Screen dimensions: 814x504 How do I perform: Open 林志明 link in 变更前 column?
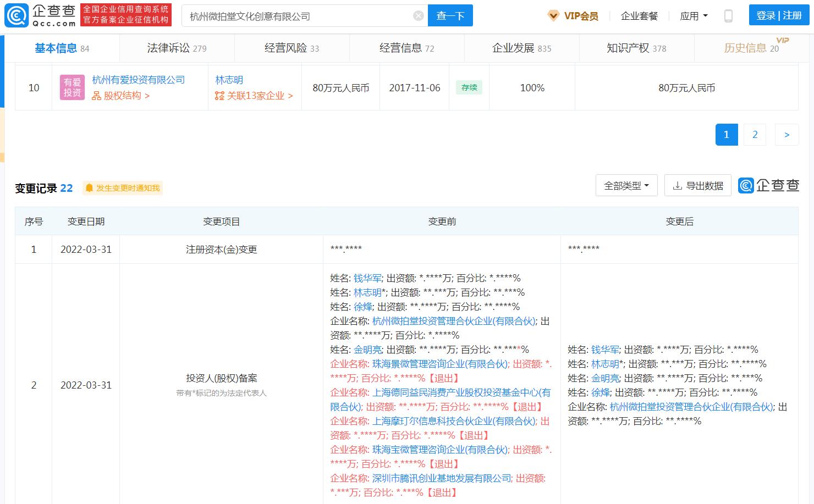click(367, 292)
